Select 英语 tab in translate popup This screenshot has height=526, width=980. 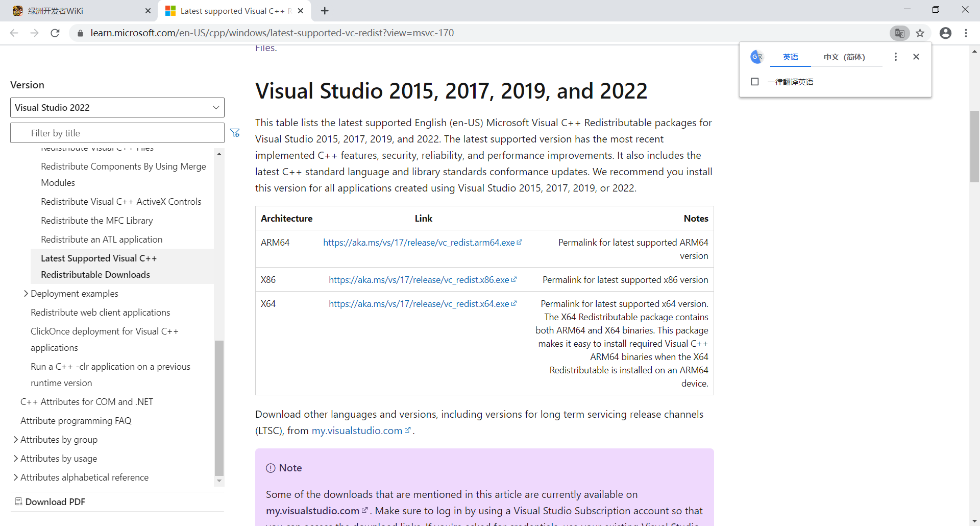[791, 57]
